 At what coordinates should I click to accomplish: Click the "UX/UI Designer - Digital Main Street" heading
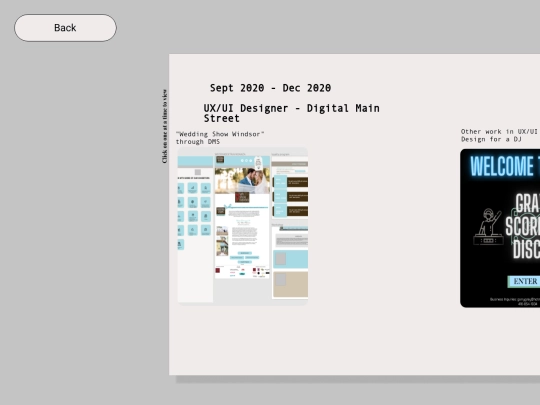291,113
